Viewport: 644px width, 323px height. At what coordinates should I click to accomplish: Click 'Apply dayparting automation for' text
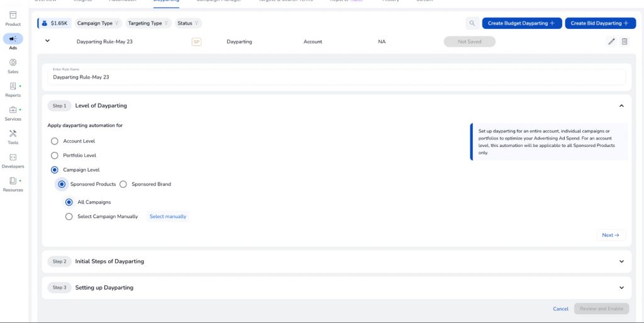point(85,126)
